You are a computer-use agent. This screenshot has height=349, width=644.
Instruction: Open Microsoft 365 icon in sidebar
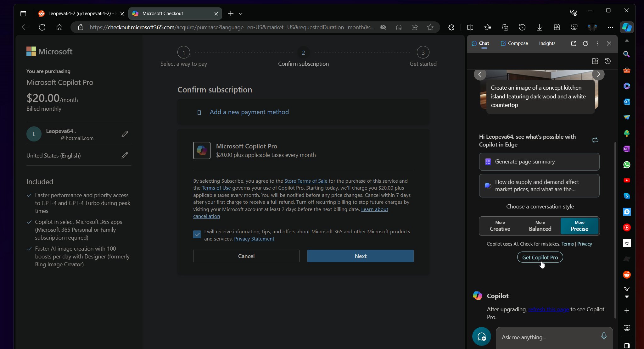pos(627,86)
